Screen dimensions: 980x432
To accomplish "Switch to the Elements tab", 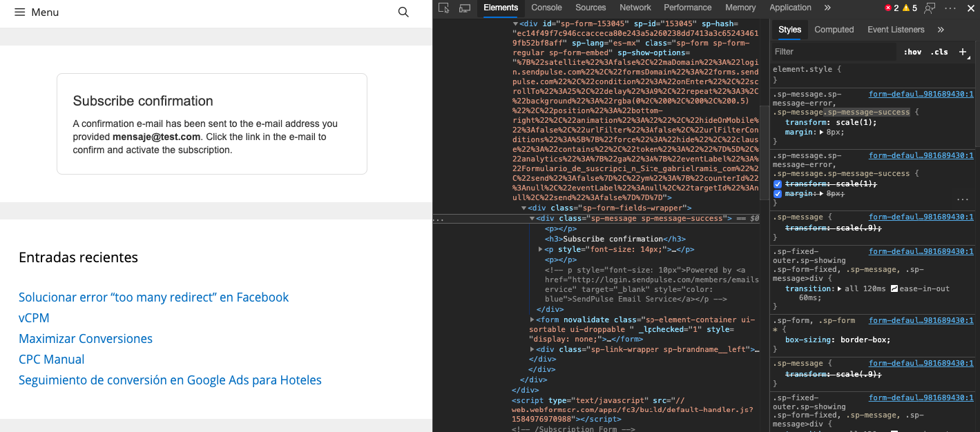I will pyautogui.click(x=501, y=8).
